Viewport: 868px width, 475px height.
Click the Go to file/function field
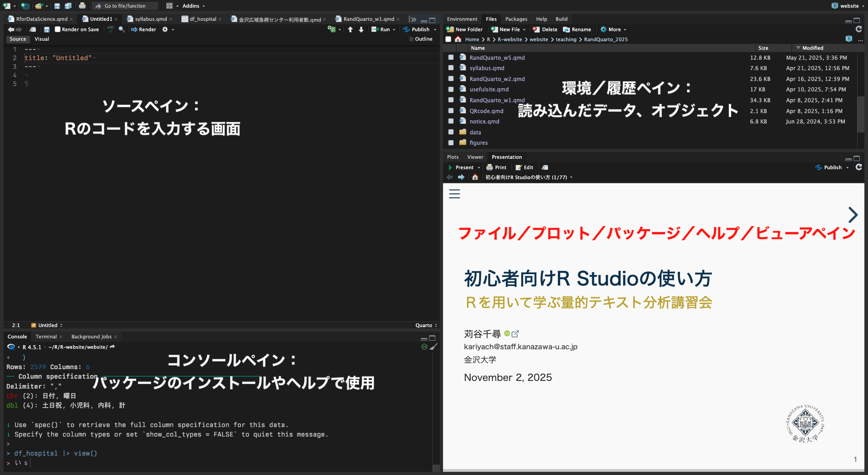pos(125,6)
